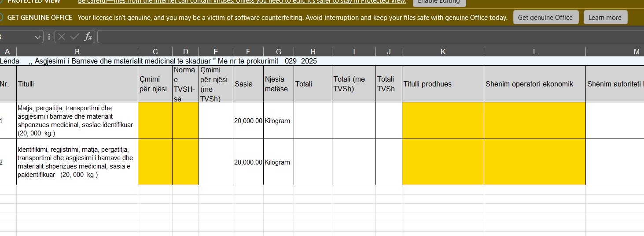The image size is (644, 236).
Task: Select yellow Titulli prodhues cell in row 2
Action: [443, 162]
